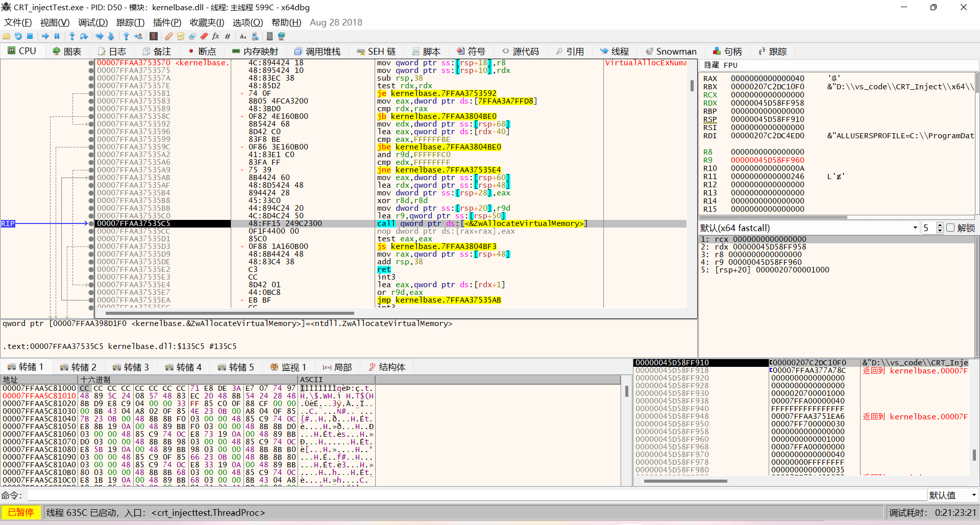Open a file with the folder icon
The height and width of the screenshot is (525, 980).
click(7, 36)
